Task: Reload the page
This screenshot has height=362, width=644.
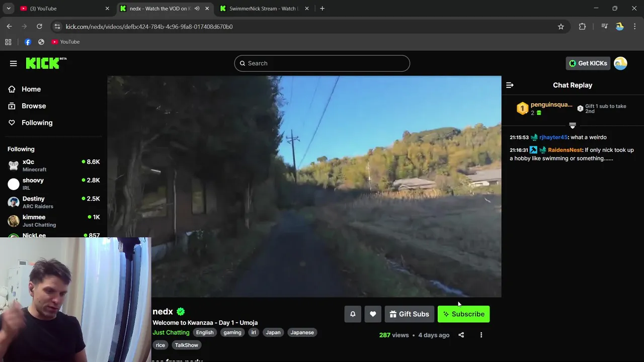Action: (39, 27)
